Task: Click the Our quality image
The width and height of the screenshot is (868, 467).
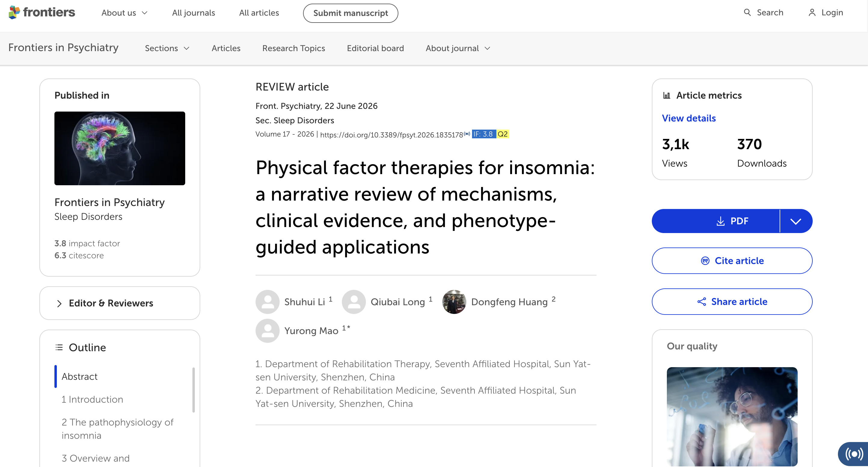Action: (x=732, y=416)
